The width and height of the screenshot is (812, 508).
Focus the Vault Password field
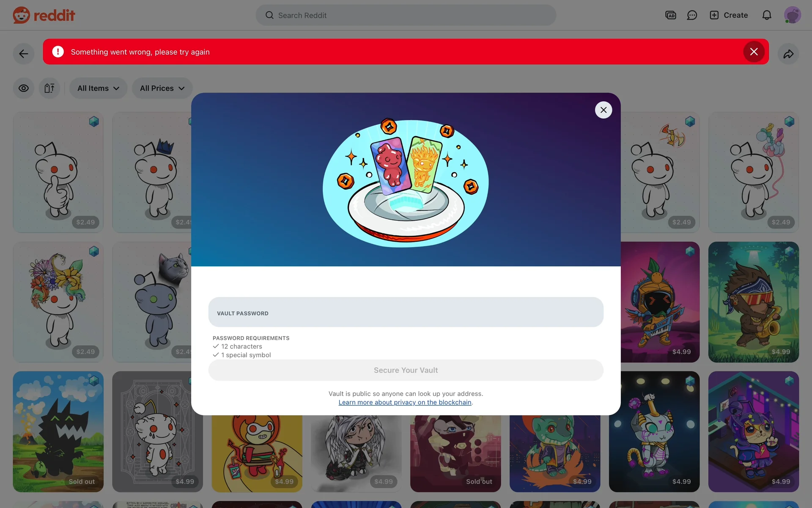406,312
